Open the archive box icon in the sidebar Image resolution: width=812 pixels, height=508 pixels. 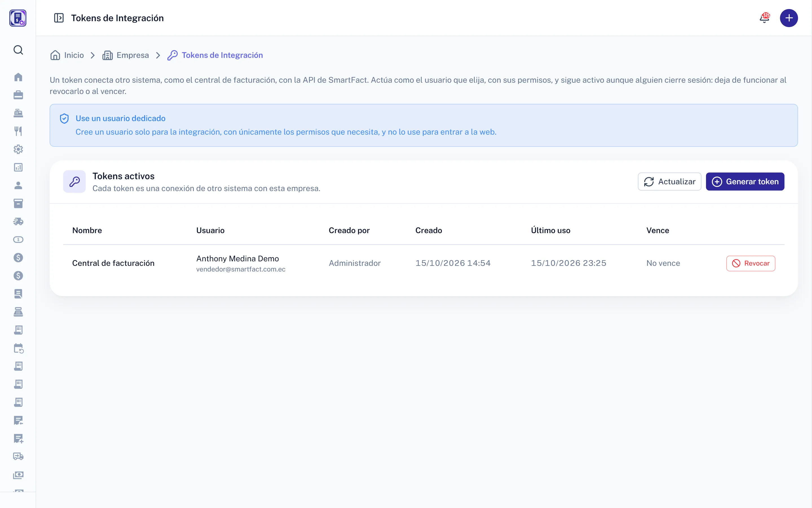(x=18, y=203)
